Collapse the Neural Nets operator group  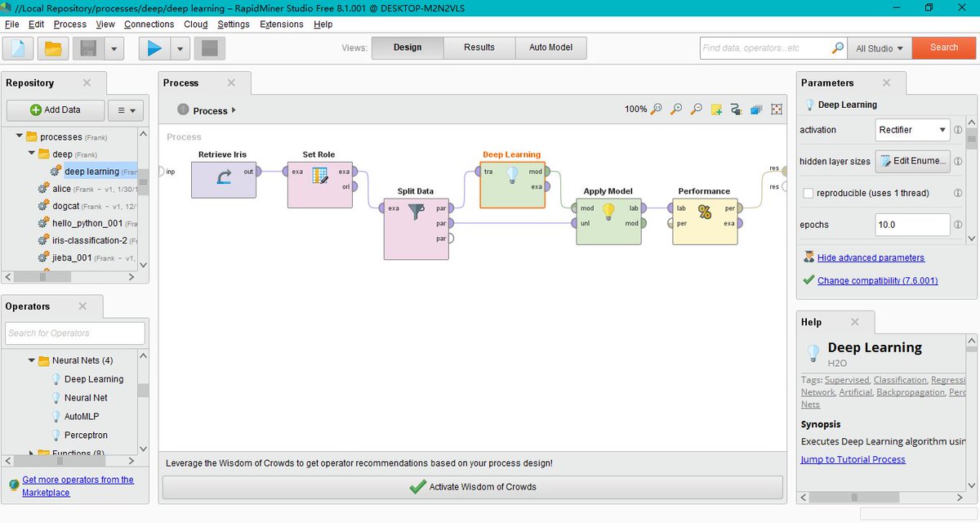coord(33,360)
